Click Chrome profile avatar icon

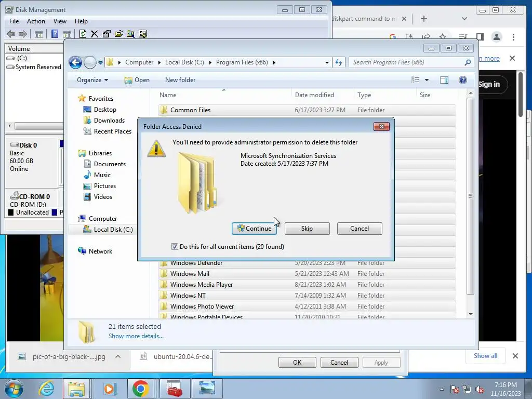coord(496,37)
